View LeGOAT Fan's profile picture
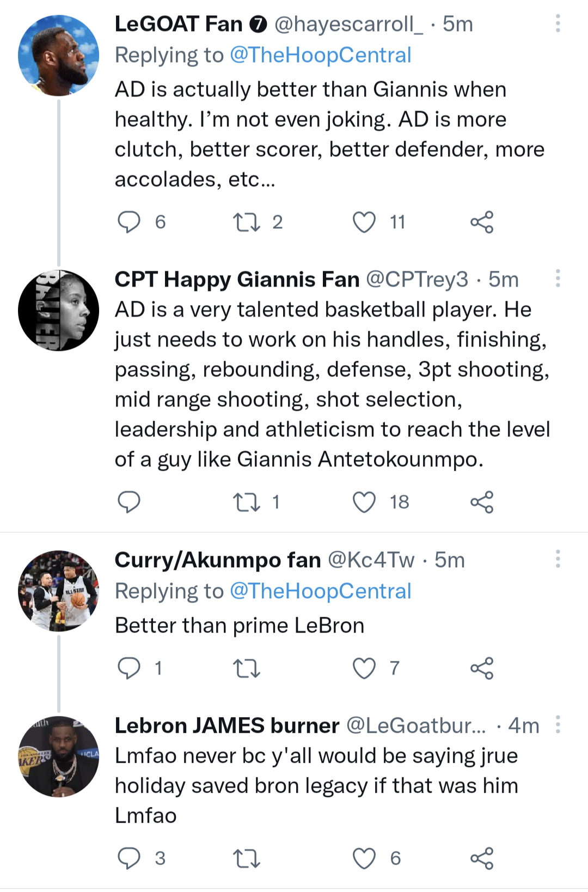Viewport: 588px width, 892px height. pos(59,56)
